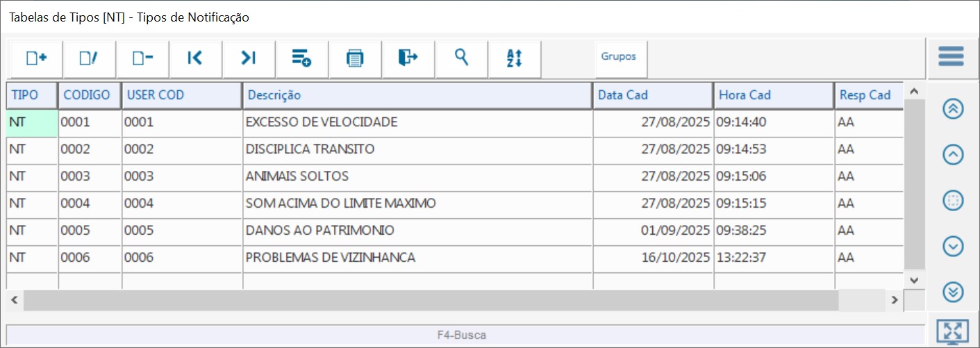Viewport: 980px width, 348px height.
Task: Click the horizontal scrollbar right arrow
Action: point(895,300)
